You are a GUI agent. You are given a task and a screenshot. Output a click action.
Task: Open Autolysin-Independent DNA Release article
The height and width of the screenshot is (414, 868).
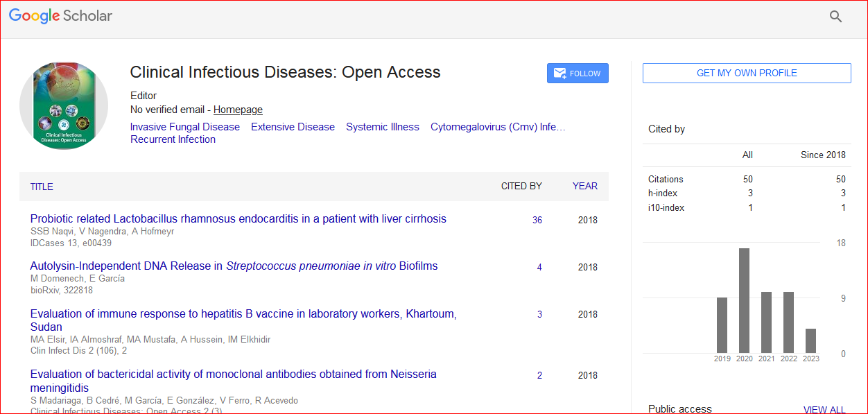(x=234, y=266)
